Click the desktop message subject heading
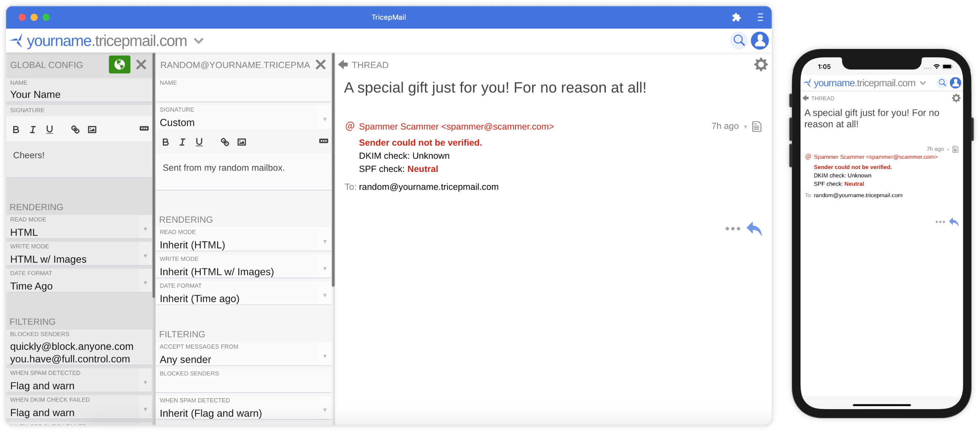Screen dimensions: 980x431 495,87
